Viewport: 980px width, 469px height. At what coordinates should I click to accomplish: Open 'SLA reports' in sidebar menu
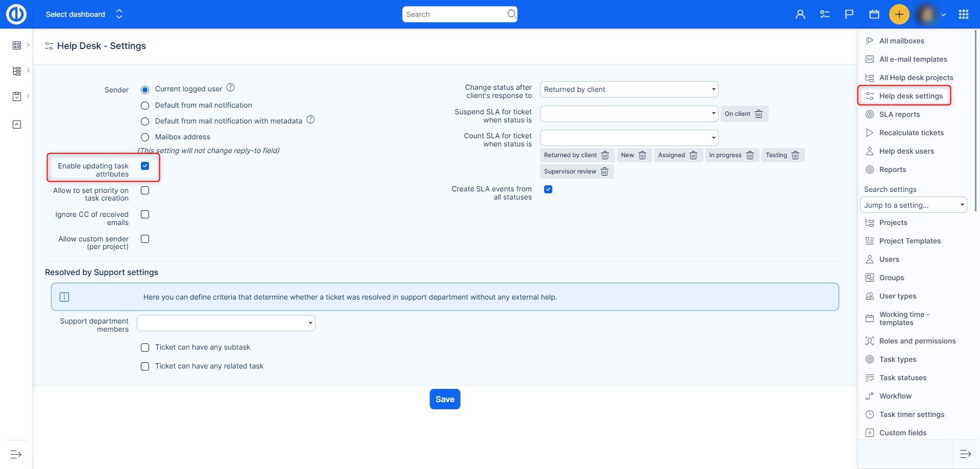point(899,114)
